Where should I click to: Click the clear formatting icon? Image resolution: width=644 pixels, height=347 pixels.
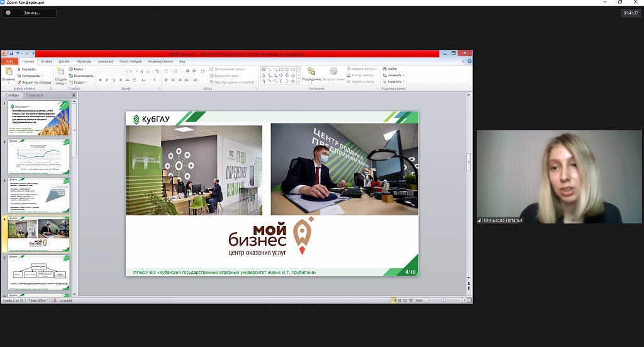coord(157,71)
